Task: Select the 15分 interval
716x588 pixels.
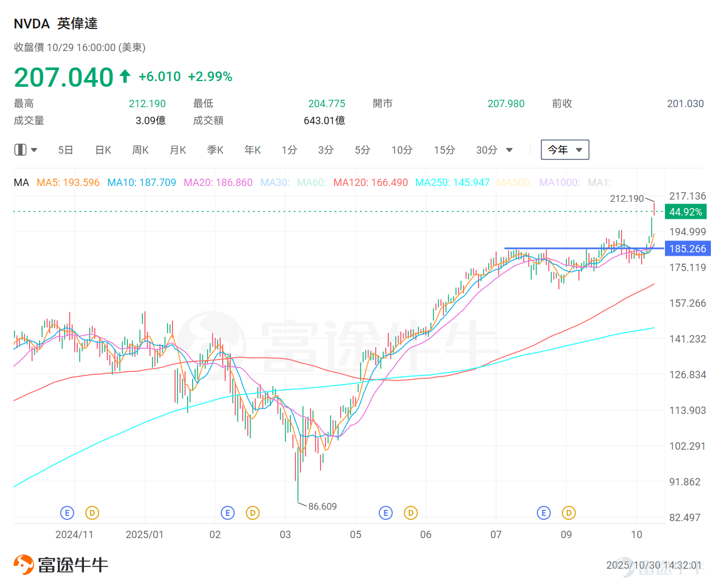Action: (x=444, y=150)
